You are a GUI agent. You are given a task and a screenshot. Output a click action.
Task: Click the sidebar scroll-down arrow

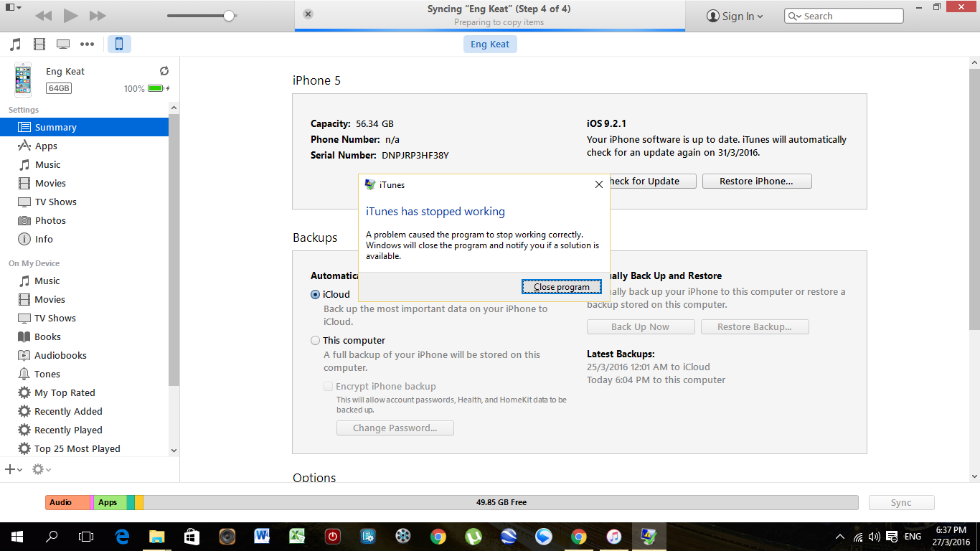[x=174, y=451]
